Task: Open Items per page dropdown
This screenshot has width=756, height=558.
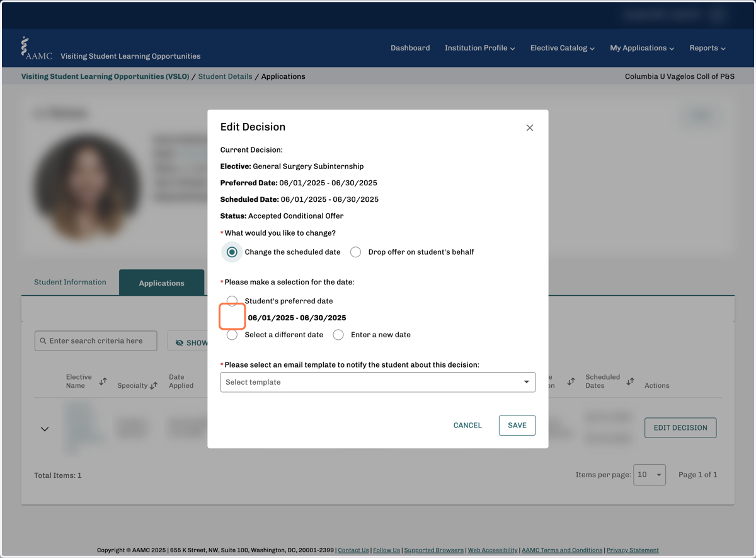Action: [x=650, y=475]
